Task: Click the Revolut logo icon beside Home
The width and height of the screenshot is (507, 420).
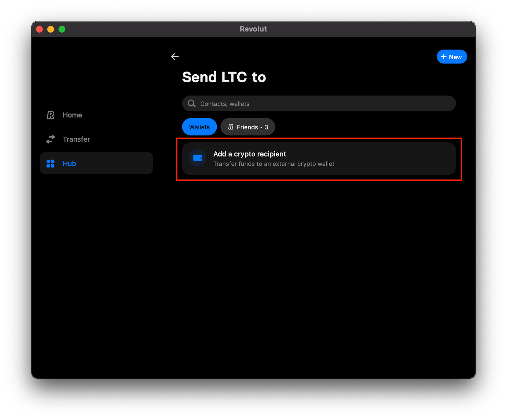Action: point(51,115)
